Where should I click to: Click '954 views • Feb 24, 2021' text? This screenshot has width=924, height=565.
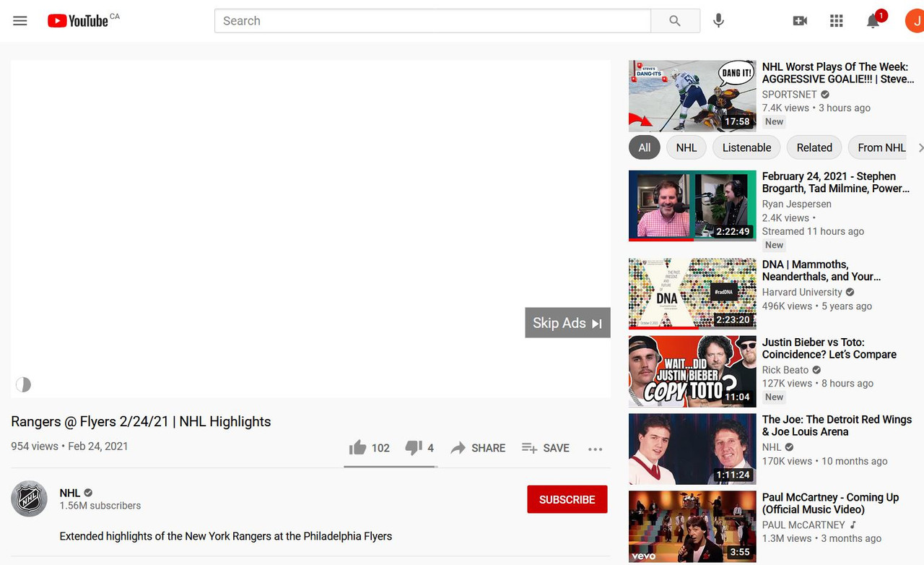tap(69, 447)
